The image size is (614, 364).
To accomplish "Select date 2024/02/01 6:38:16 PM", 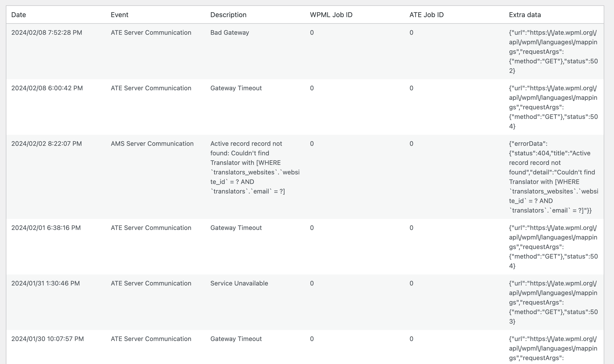I will (x=46, y=228).
